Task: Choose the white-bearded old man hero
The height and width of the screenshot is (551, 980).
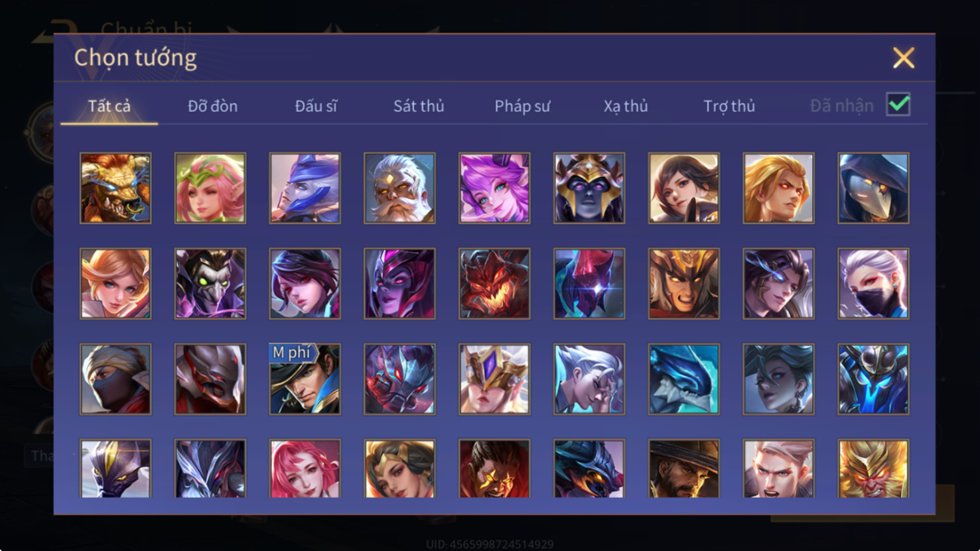Action: 399,188
